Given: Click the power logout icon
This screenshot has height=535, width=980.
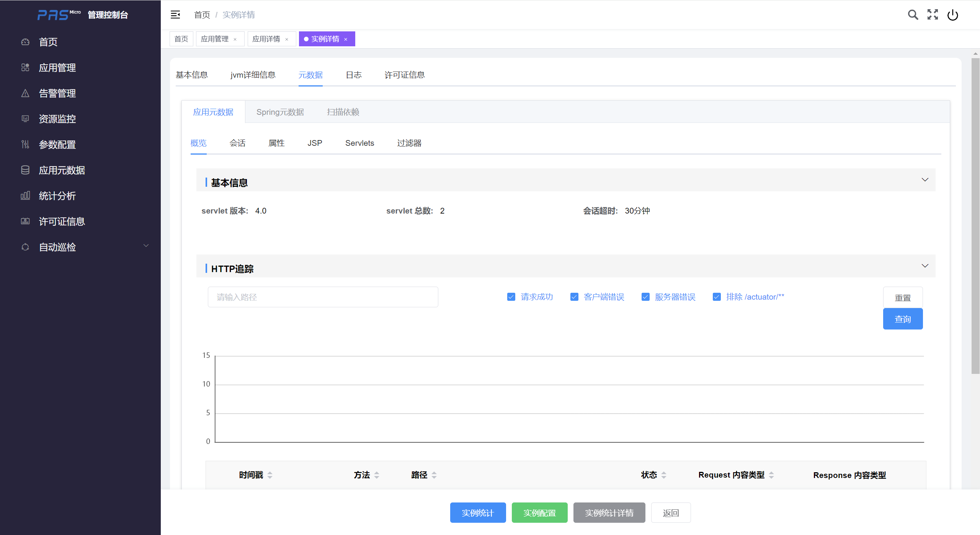Looking at the screenshot, I should coord(952,15).
